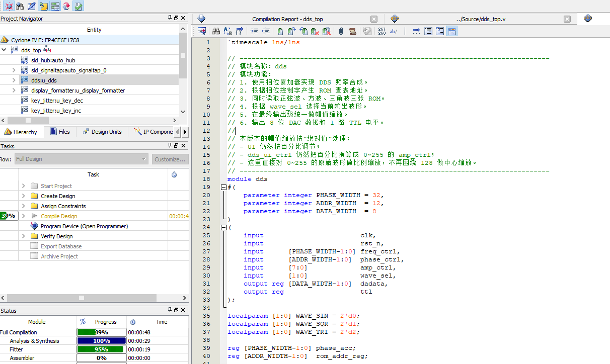610x364 pixels.
Task: Click the paperclip insert file icon
Action: click(x=341, y=31)
